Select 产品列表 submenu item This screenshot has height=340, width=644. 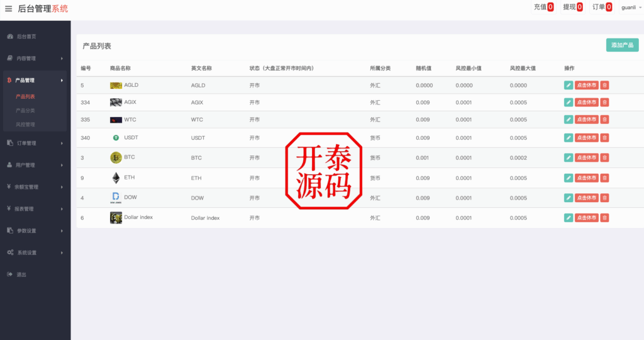(25, 96)
